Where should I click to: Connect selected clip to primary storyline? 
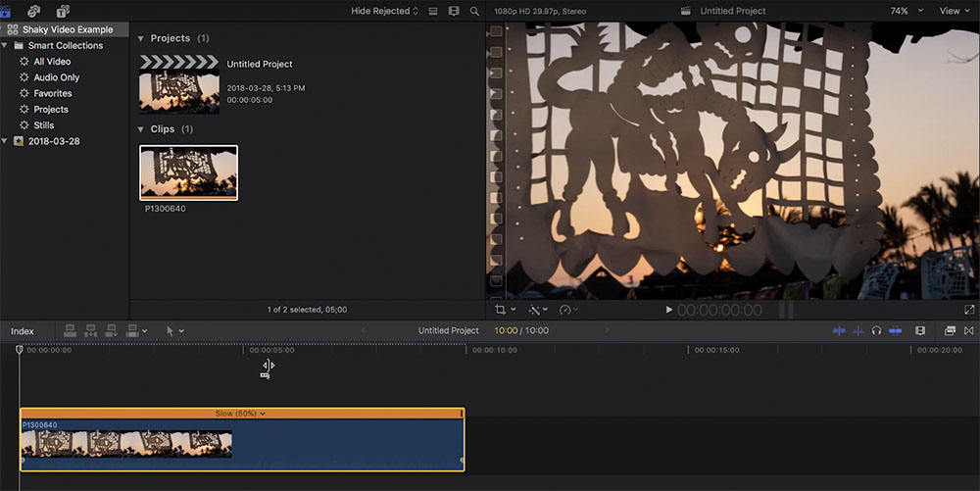pos(70,331)
